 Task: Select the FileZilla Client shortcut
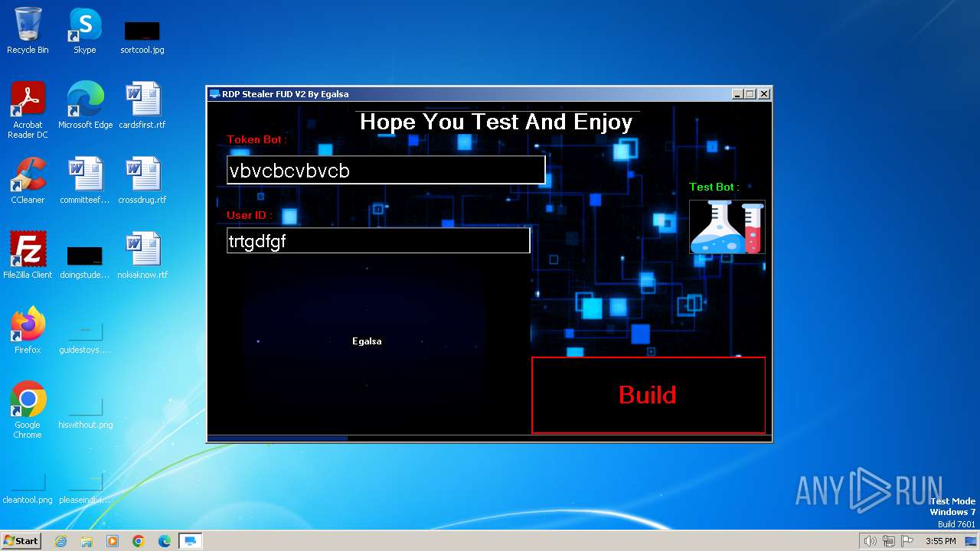pyautogui.click(x=28, y=255)
